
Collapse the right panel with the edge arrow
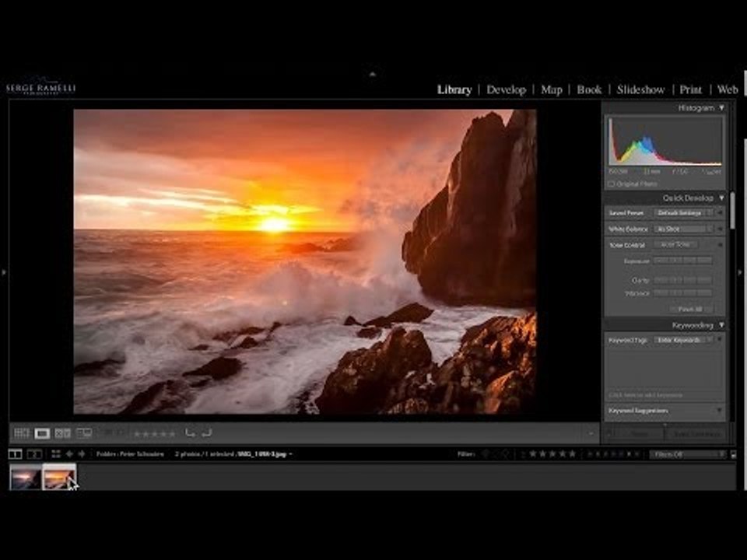(740, 272)
